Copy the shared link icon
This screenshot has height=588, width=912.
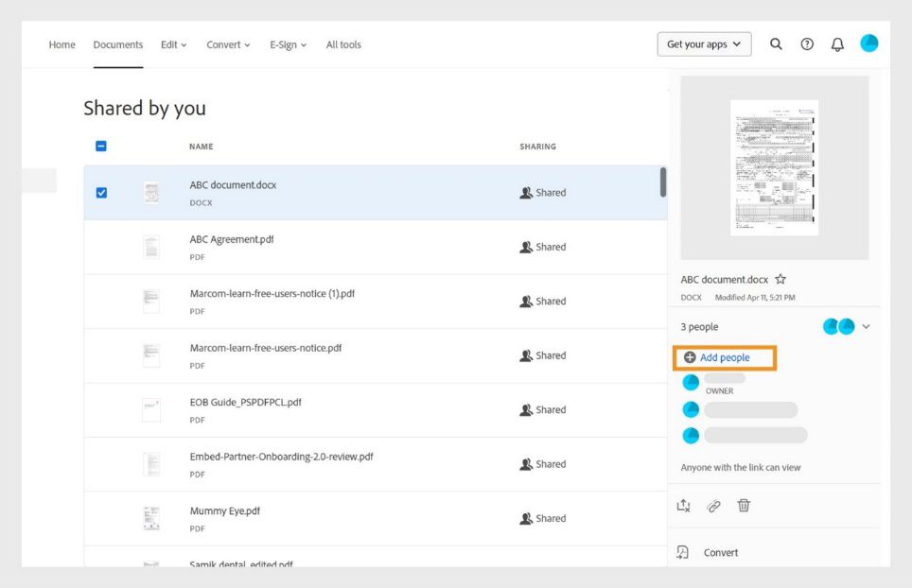click(x=713, y=506)
